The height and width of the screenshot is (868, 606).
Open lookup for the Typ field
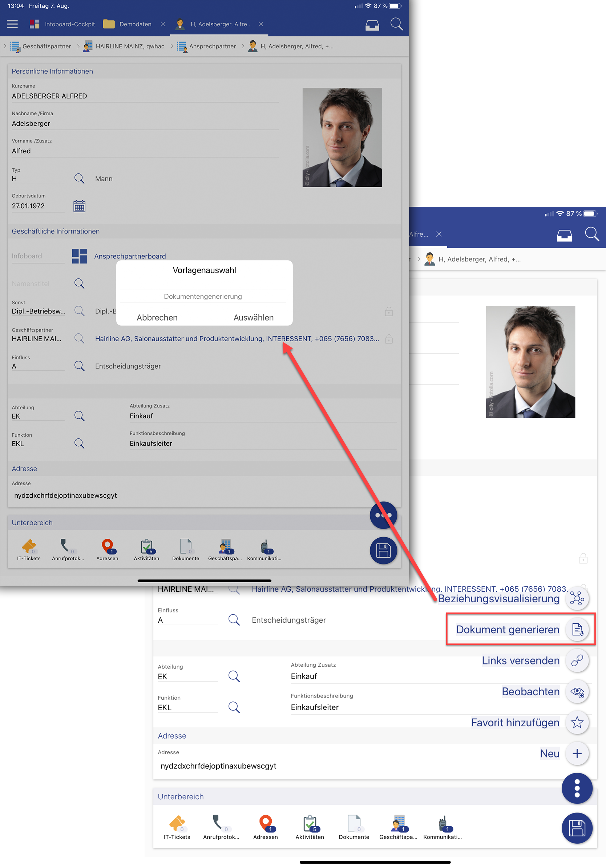click(79, 178)
